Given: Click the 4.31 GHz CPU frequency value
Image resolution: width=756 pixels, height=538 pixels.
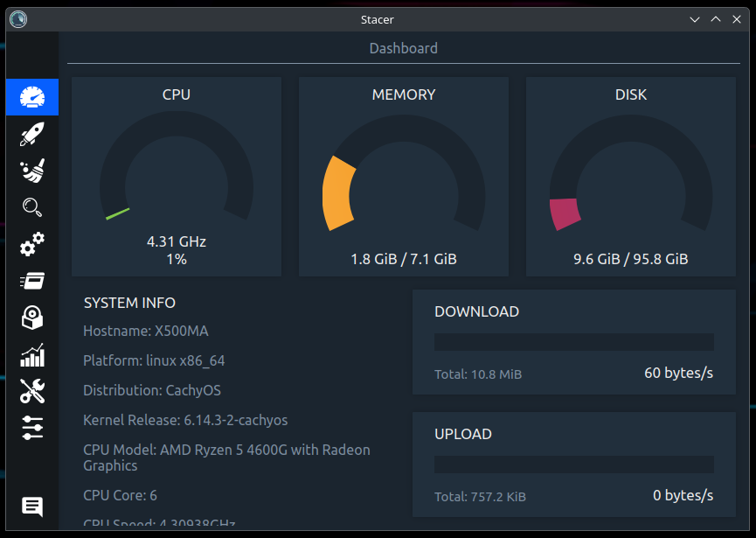Looking at the screenshot, I should click(177, 241).
